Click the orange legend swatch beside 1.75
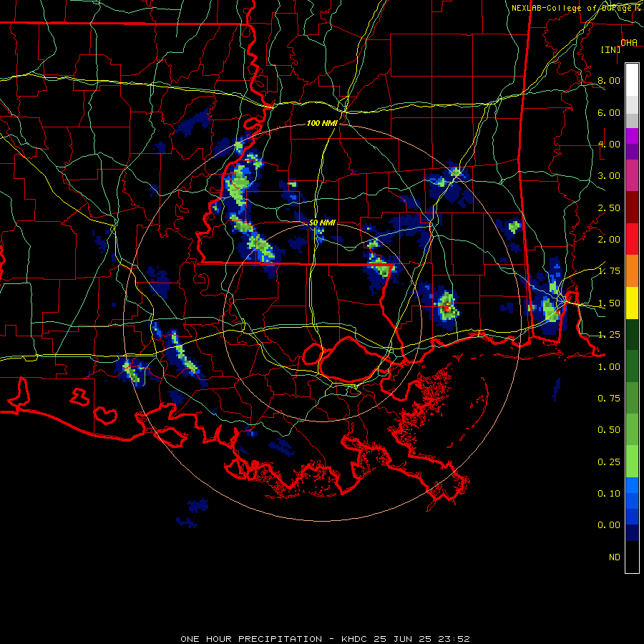The height and width of the screenshot is (644, 644). (632, 270)
